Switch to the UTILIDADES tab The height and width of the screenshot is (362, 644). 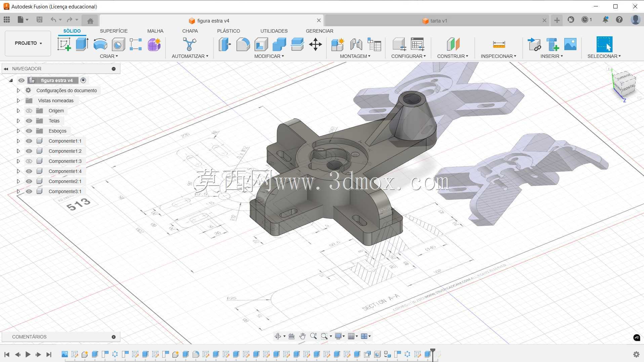pyautogui.click(x=274, y=31)
